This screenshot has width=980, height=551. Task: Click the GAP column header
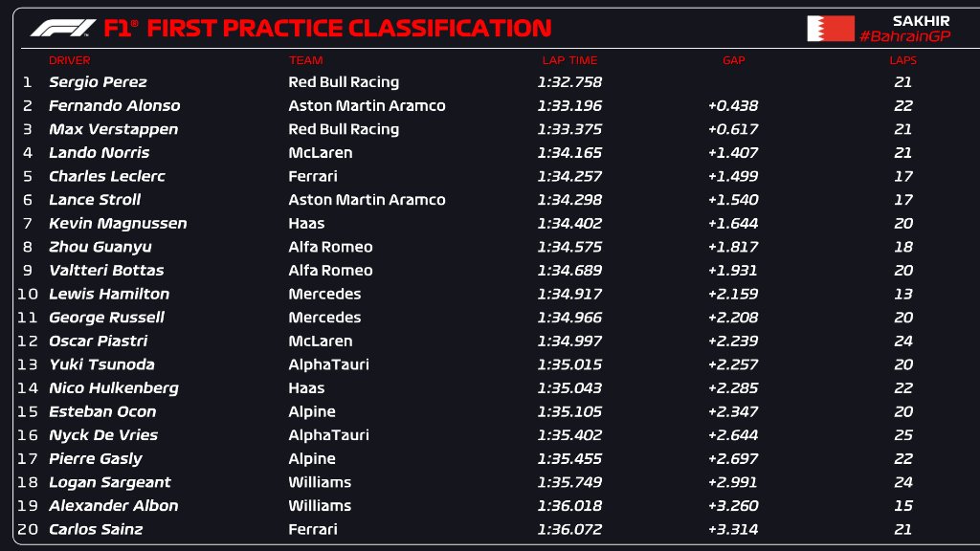point(733,60)
